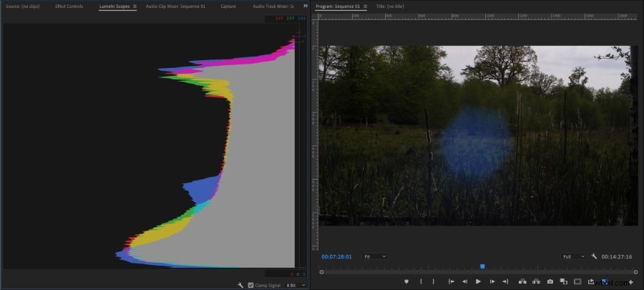This screenshot has width=644, height=290.
Task: Click the right handle of the zoom scrollbar
Action: (636, 272)
